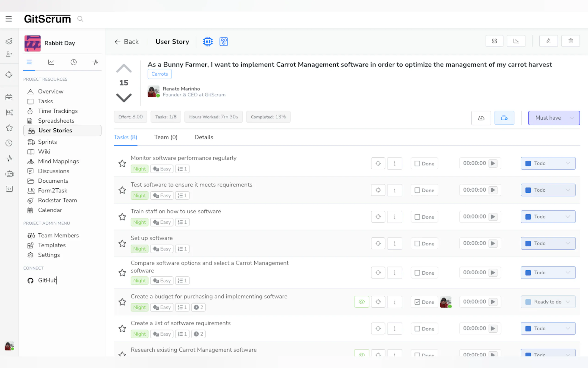This screenshot has width=588, height=368.
Task: Click the pencil edit icon in header
Action: click(548, 41)
